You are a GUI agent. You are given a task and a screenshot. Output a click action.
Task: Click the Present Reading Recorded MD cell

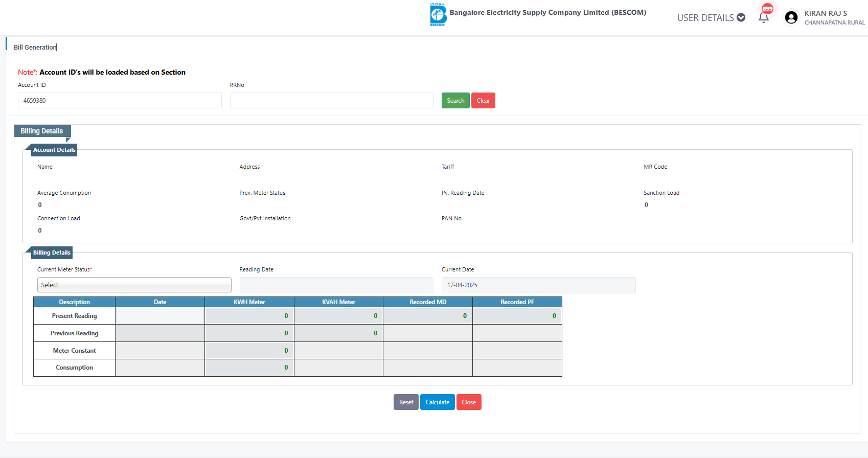428,316
